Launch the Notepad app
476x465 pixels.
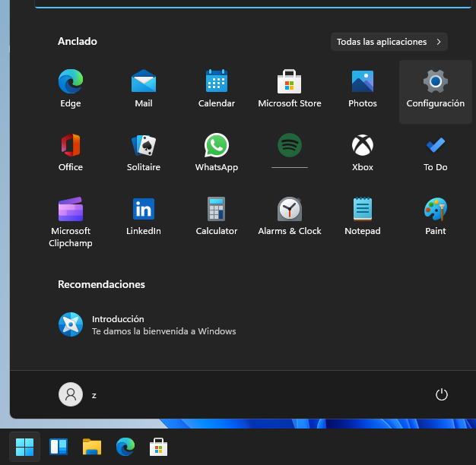point(363,216)
